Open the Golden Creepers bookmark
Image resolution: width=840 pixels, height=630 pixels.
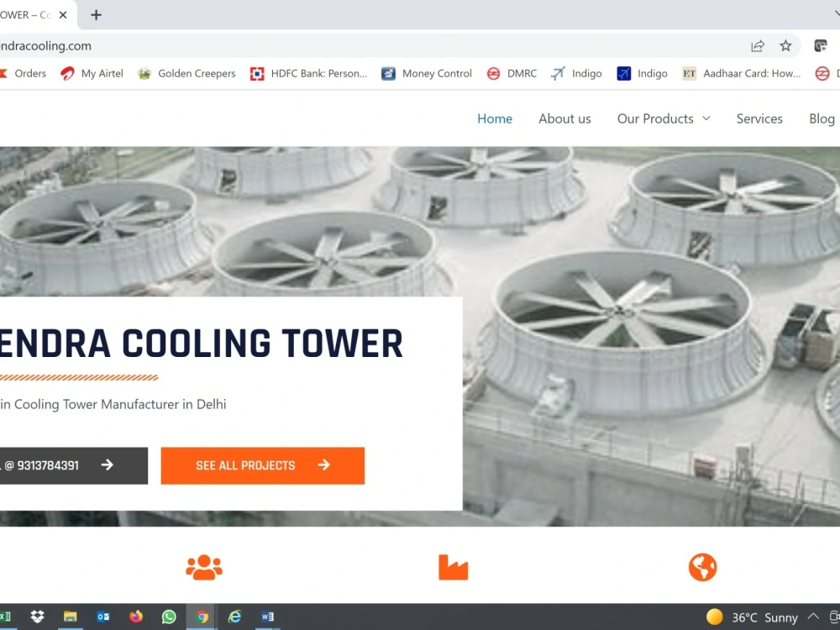tap(186, 73)
